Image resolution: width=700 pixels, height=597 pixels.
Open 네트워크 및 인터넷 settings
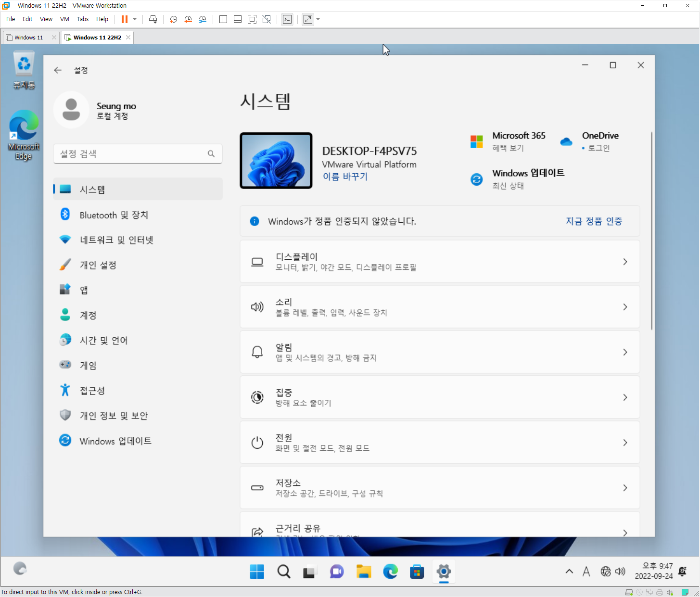click(138, 240)
